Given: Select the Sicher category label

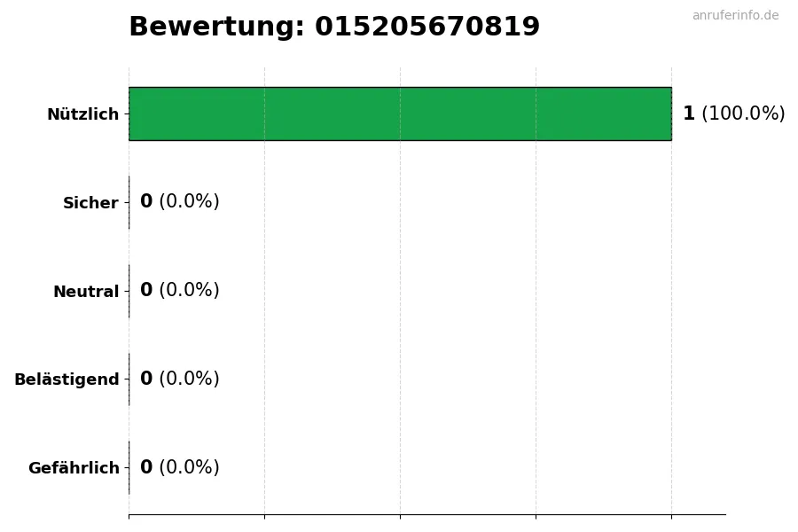Looking at the screenshot, I should tap(90, 203).
